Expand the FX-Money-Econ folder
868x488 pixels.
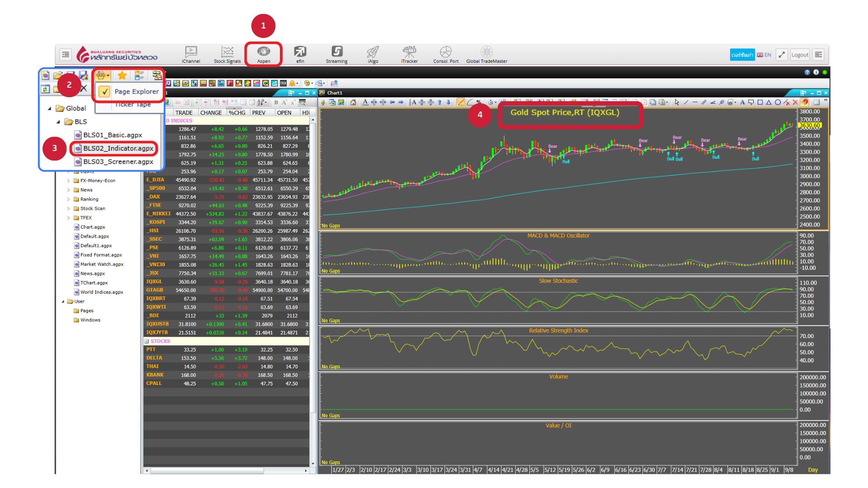point(69,181)
